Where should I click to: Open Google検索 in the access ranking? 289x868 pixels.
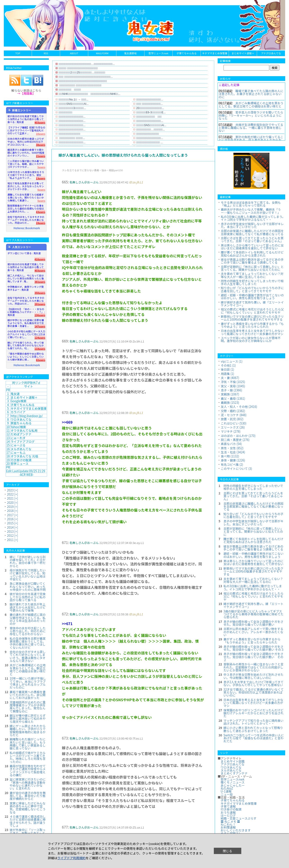tap(18, 401)
